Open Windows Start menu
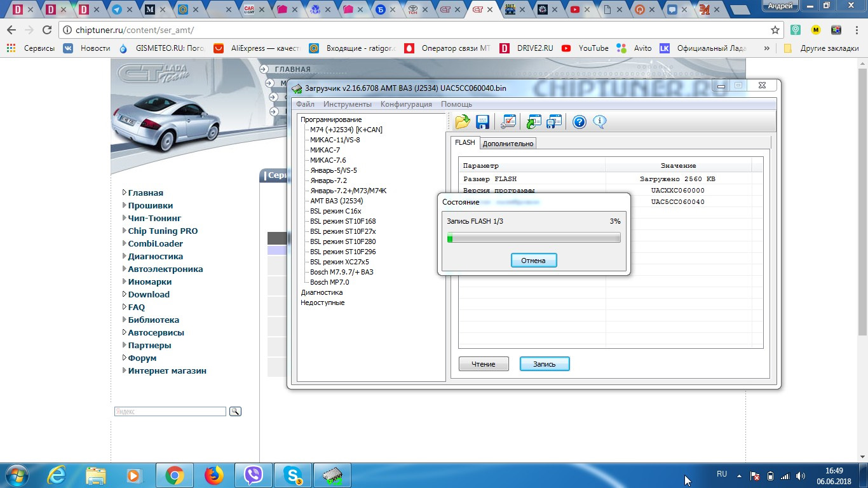This screenshot has height=488, width=868. click(15, 475)
